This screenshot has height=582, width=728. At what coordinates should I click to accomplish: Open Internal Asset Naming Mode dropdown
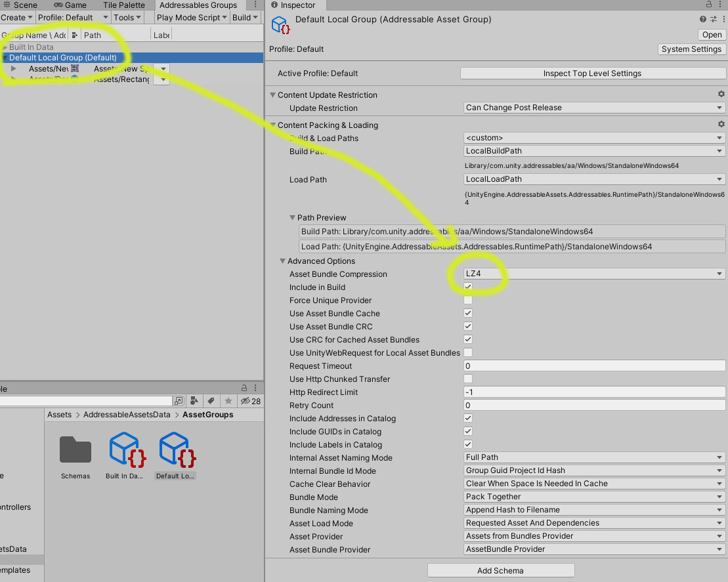pos(594,457)
